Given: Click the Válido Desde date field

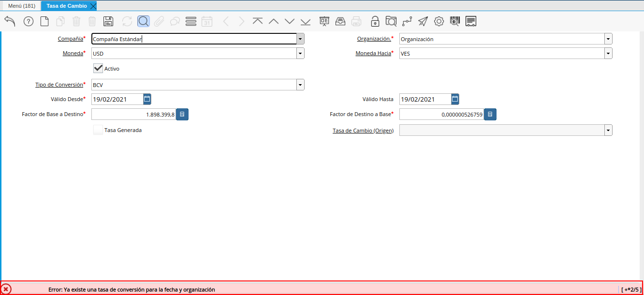Looking at the screenshot, I should click(x=117, y=99).
